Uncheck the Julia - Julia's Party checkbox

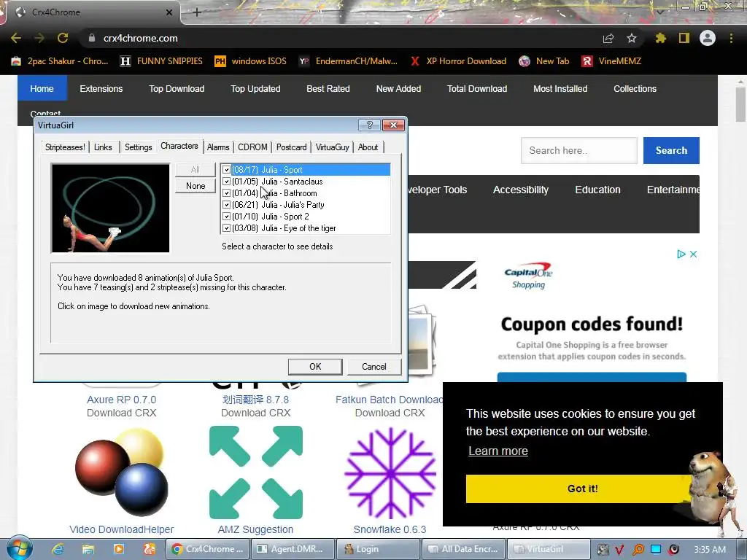pos(227,205)
